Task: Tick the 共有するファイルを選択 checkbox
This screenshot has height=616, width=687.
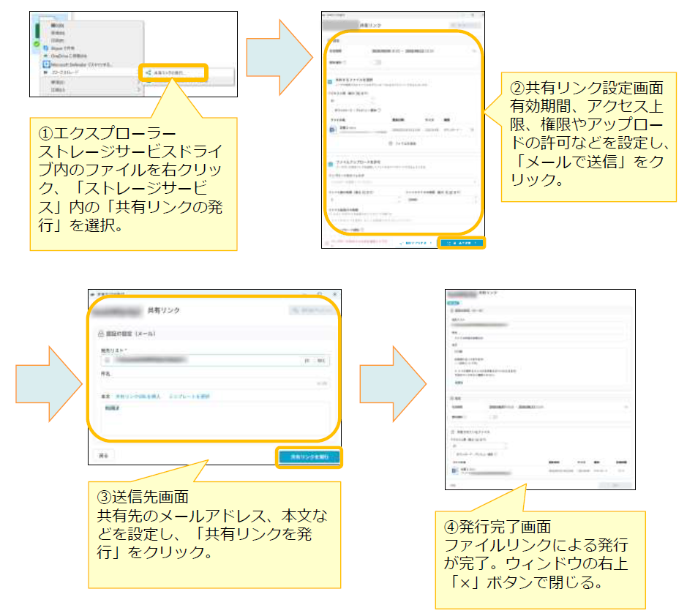Action: click(x=330, y=82)
